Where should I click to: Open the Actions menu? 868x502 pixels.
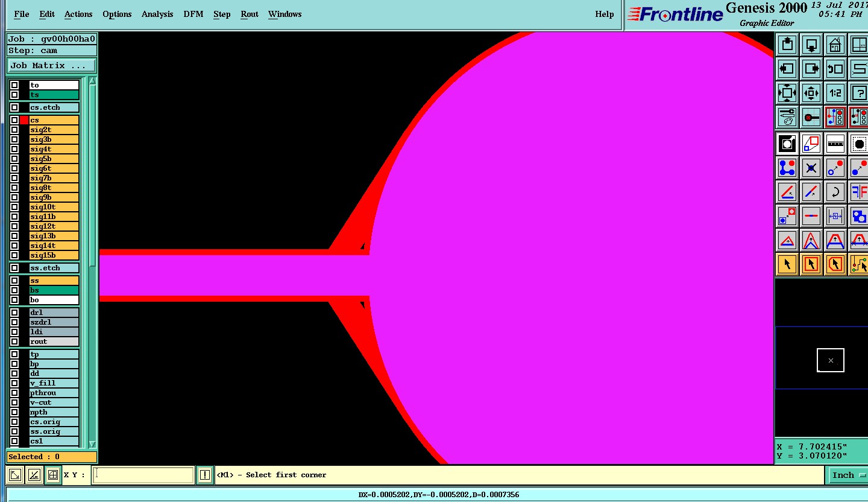pos(78,14)
